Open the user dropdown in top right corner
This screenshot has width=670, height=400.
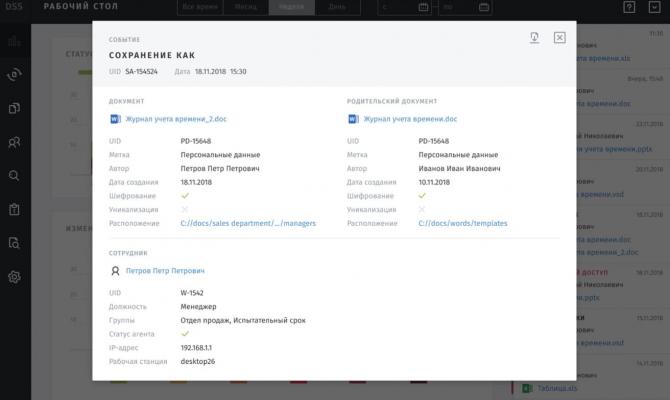click(x=654, y=7)
